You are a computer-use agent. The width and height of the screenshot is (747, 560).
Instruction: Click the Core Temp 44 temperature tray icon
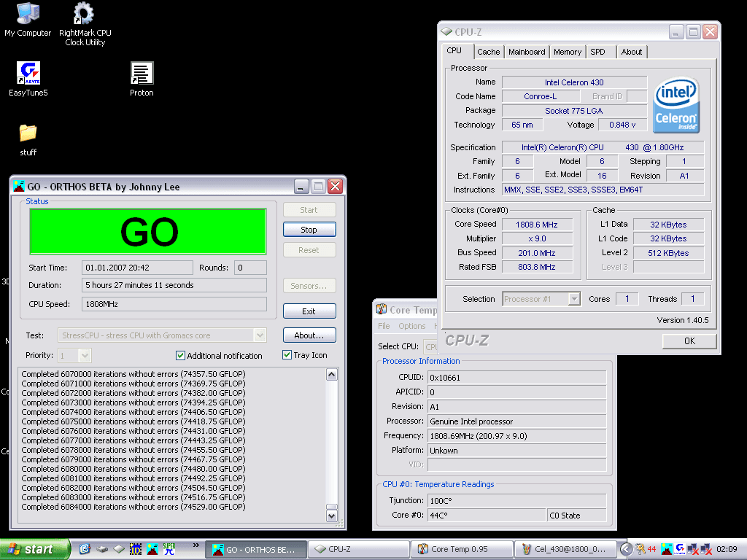pos(651,549)
